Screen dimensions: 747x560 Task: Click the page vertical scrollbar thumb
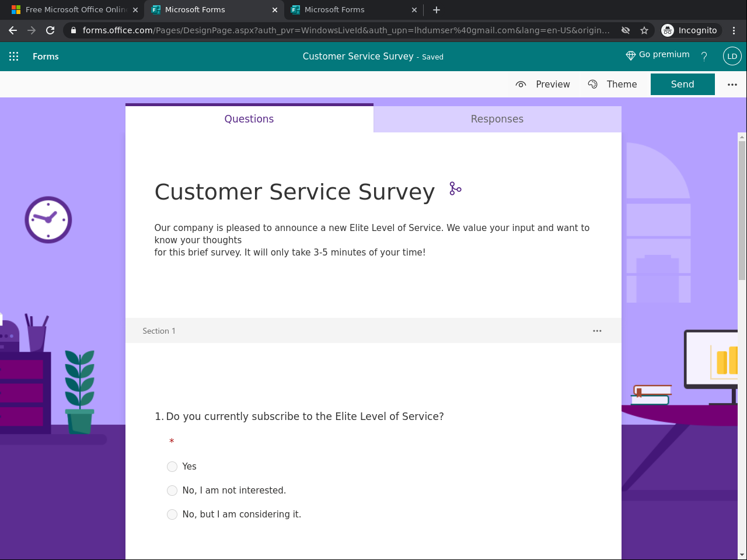pos(742,210)
